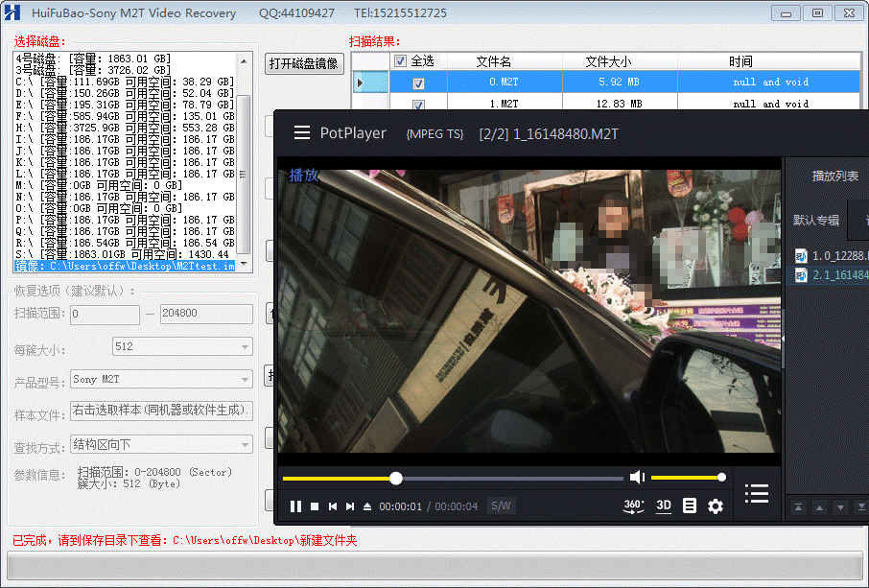The height and width of the screenshot is (588, 869).
Task: Click the disk list scroll up arrow
Action: click(x=244, y=59)
